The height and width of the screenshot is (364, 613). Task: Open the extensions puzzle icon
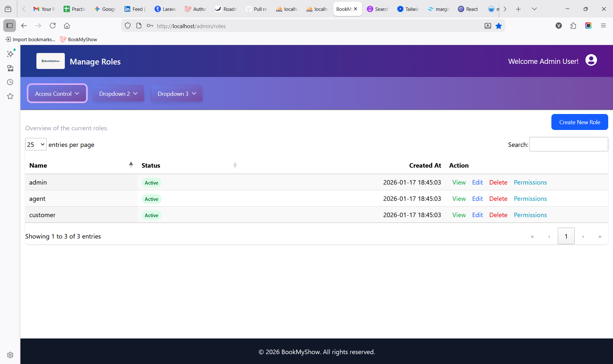[573, 26]
